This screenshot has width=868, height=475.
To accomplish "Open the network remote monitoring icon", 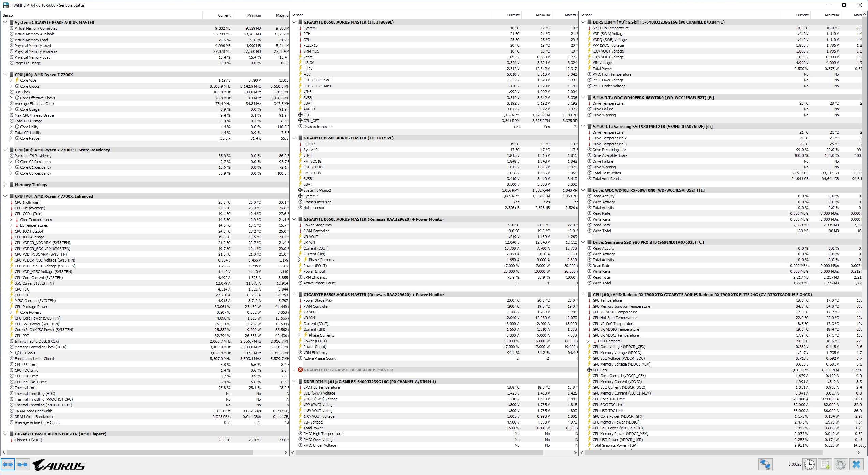I will 765,464.
